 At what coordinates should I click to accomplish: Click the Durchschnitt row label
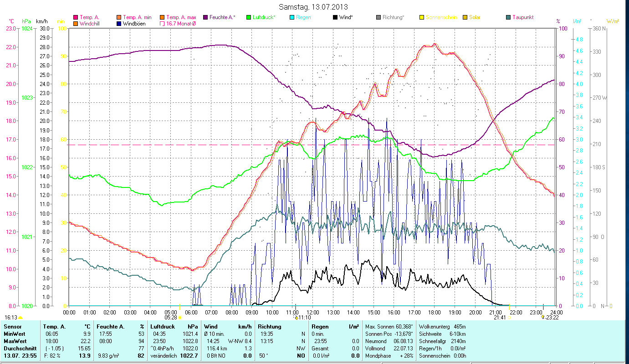20,348
